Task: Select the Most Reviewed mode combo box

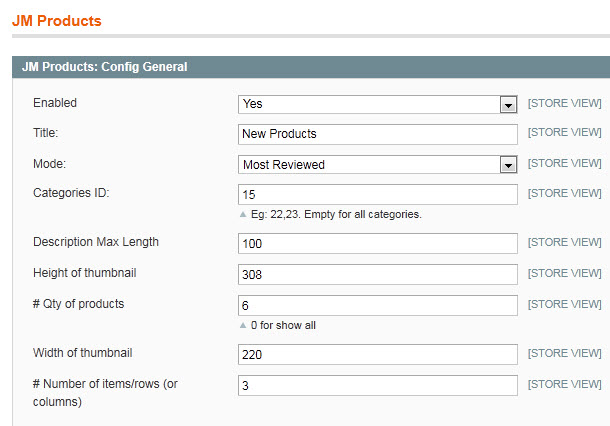Action: tap(378, 165)
